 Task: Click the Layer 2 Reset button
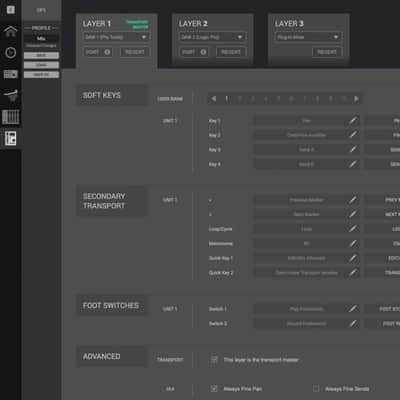click(231, 52)
